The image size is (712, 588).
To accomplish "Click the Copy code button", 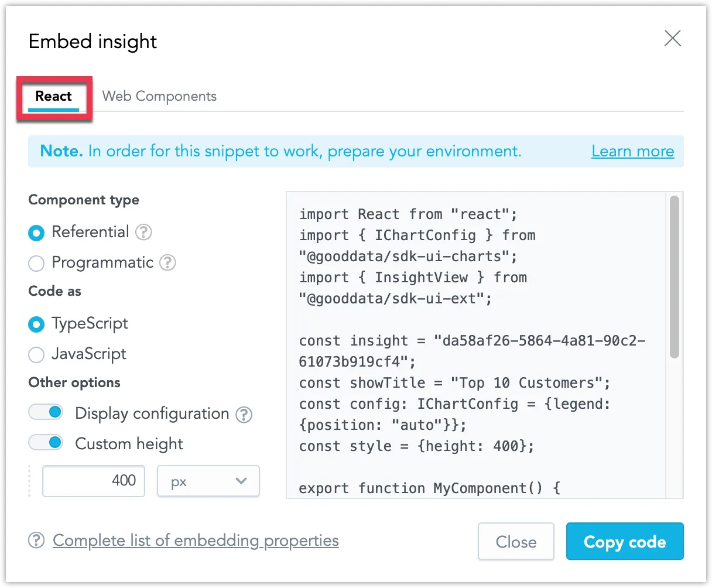I will (625, 541).
